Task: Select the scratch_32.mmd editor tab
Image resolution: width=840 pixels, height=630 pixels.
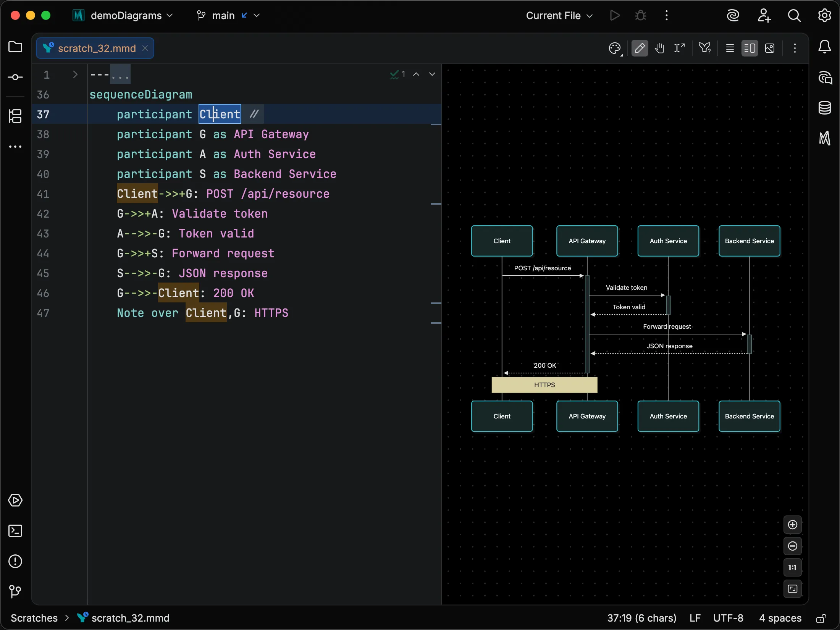Action: (x=95, y=48)
